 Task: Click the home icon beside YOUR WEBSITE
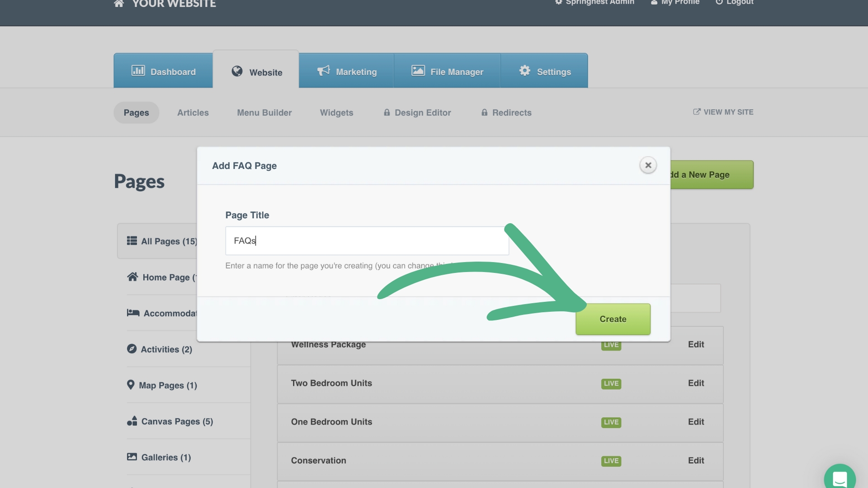(118, 4)
